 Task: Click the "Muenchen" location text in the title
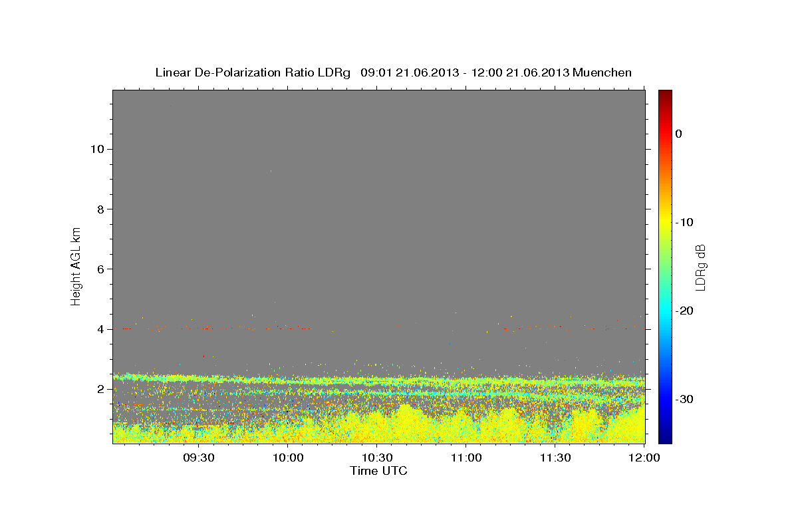click(603, 72)
